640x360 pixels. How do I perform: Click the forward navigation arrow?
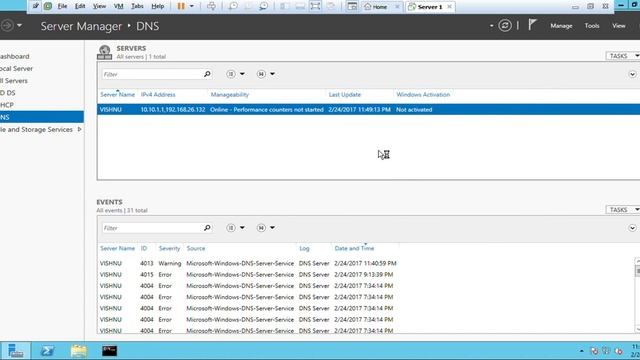coord(7,26)
